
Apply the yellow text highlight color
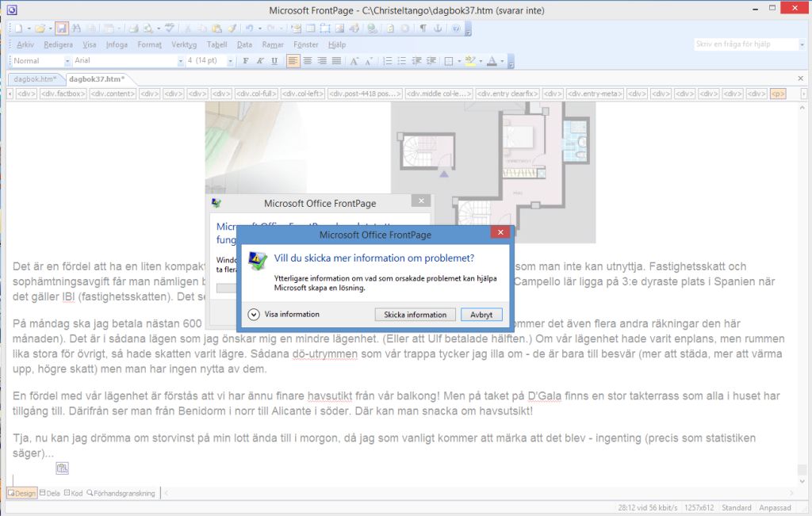coord(470,60)
